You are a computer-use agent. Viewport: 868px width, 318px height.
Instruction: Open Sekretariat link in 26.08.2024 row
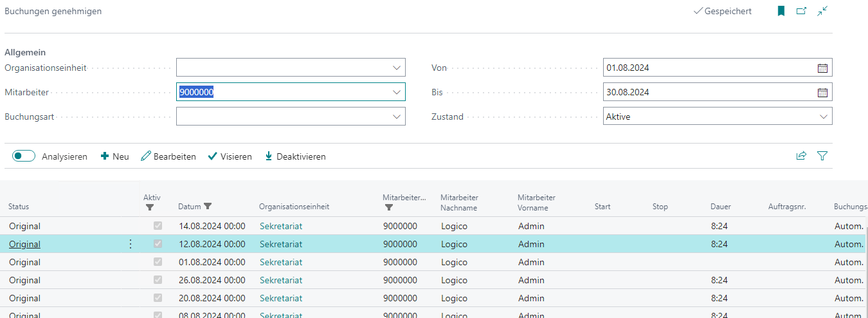(x=281, y=280)
